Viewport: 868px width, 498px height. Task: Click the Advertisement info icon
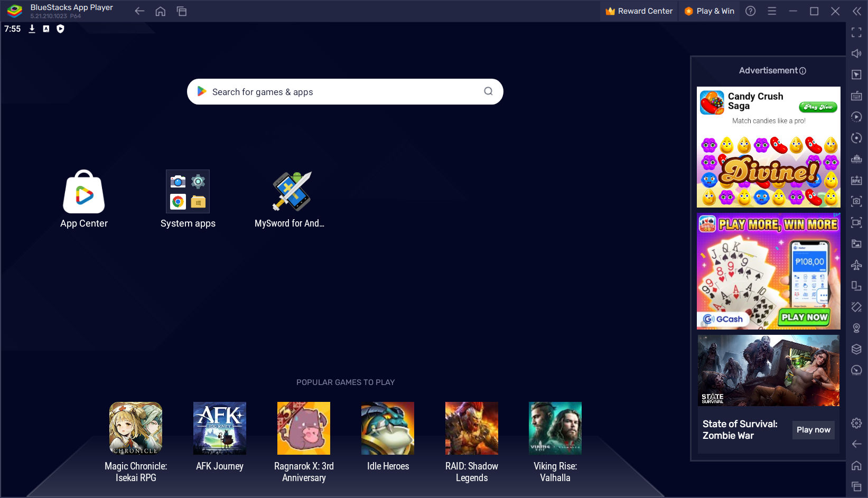click(803, 71)
